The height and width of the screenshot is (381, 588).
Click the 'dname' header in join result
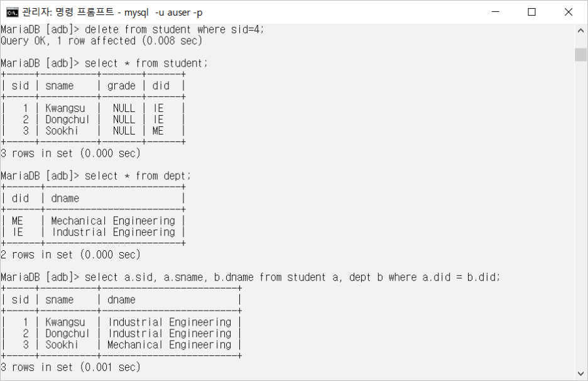[121, 300]
